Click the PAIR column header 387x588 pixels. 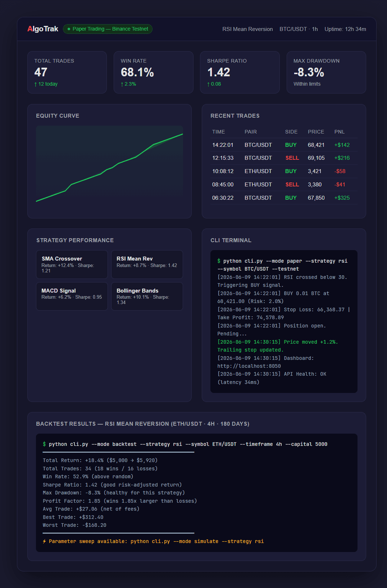pyautogui.click(x=251, y=132)
